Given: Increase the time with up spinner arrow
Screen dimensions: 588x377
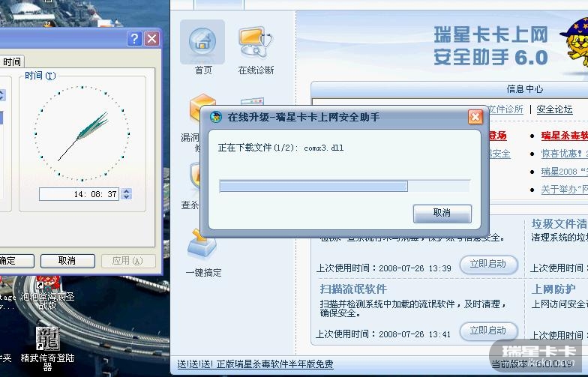Looking at the screenshot, I should point(127,191).
